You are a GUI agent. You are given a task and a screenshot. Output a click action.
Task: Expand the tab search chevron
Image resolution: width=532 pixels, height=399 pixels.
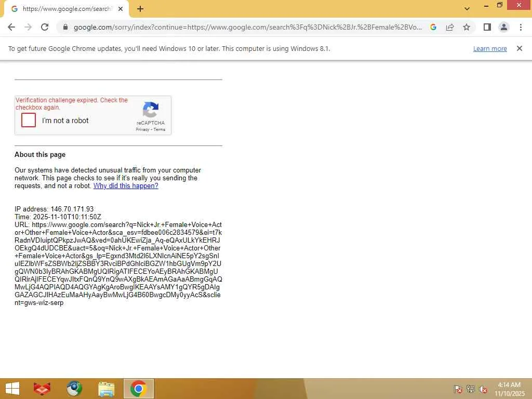467,9
